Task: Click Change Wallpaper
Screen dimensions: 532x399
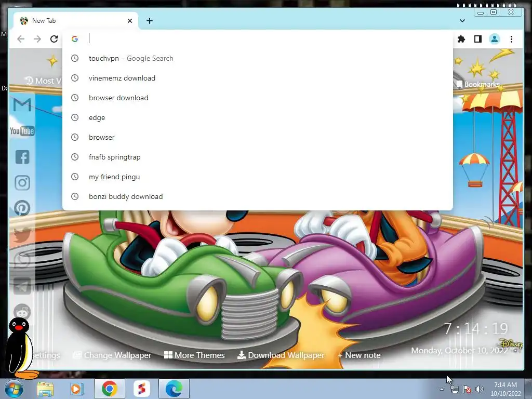Action: pos(113,355)
